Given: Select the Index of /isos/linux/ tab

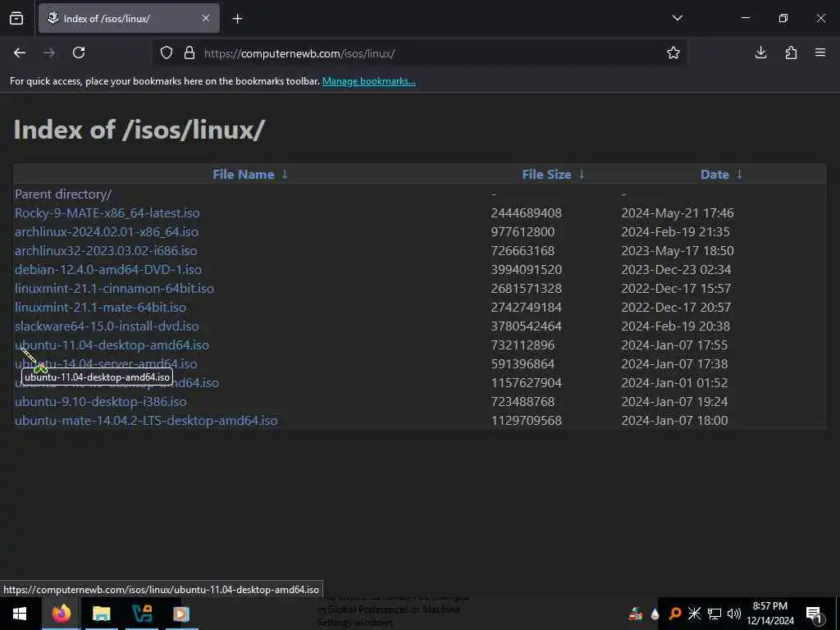Looking at the screenshot, I should coord(129,18).
